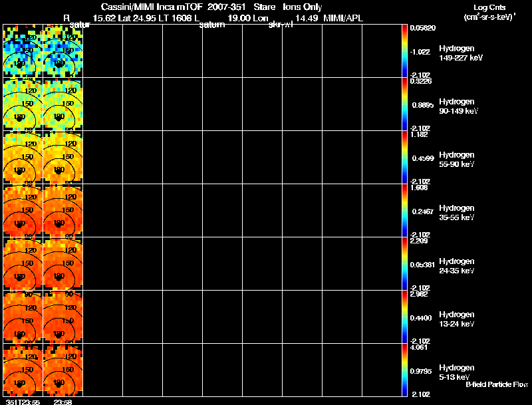Open the Hydrogen 5-13 keV image at 23:55
532x405 pixels.
coord(23,370)
